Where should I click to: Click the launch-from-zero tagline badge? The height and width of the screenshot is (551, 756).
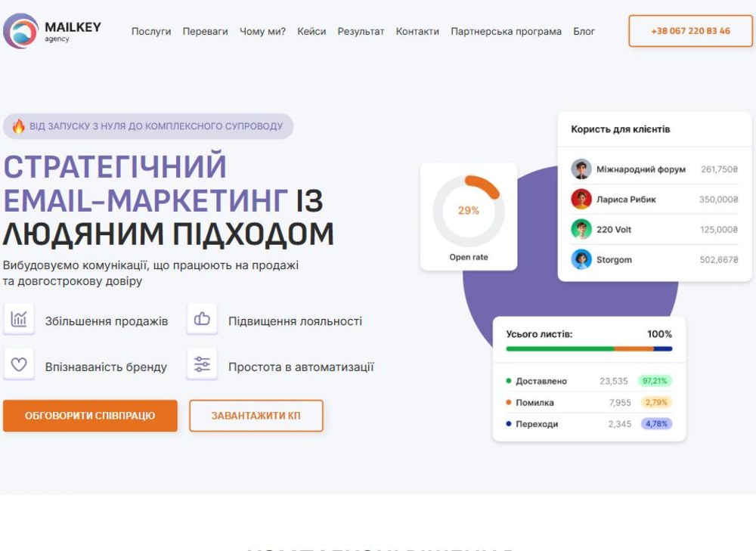(x=148, y=126)
